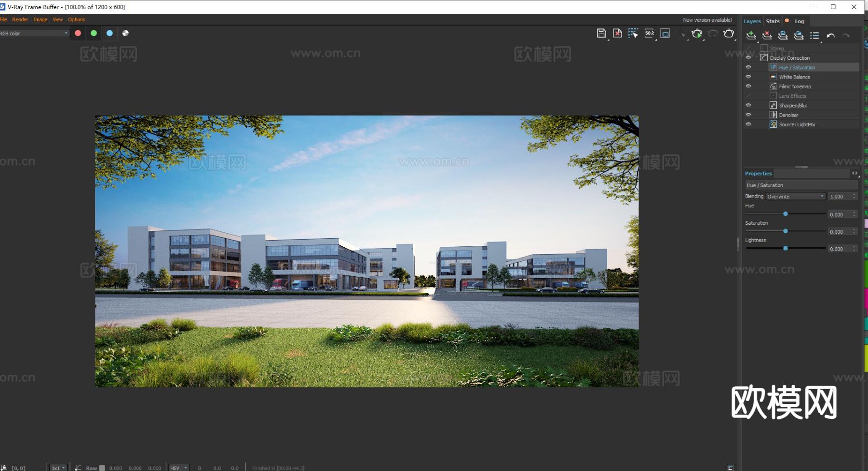Toggle the pixel info lock icon

pyautogui.click(x=4, y=468)
